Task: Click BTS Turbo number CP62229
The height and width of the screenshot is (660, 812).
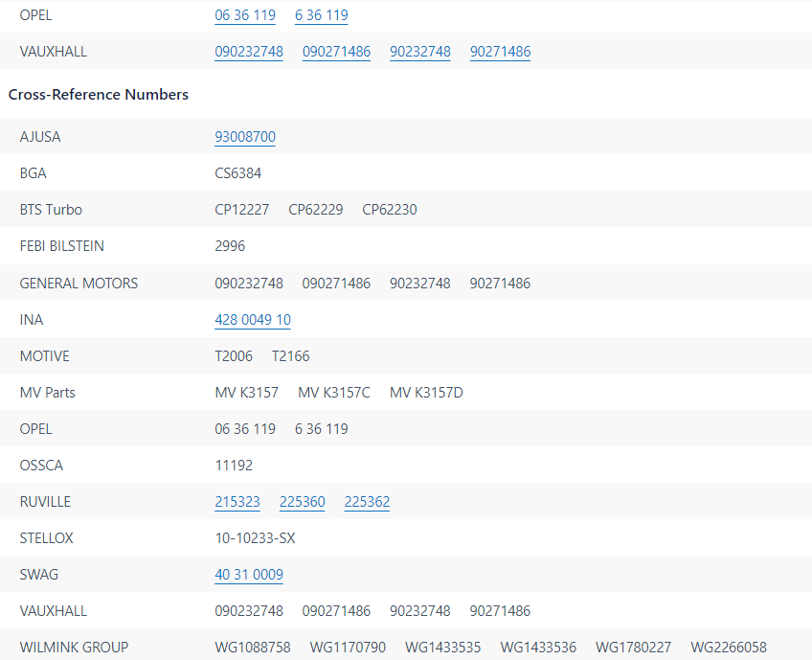Action: coord(316,209)
